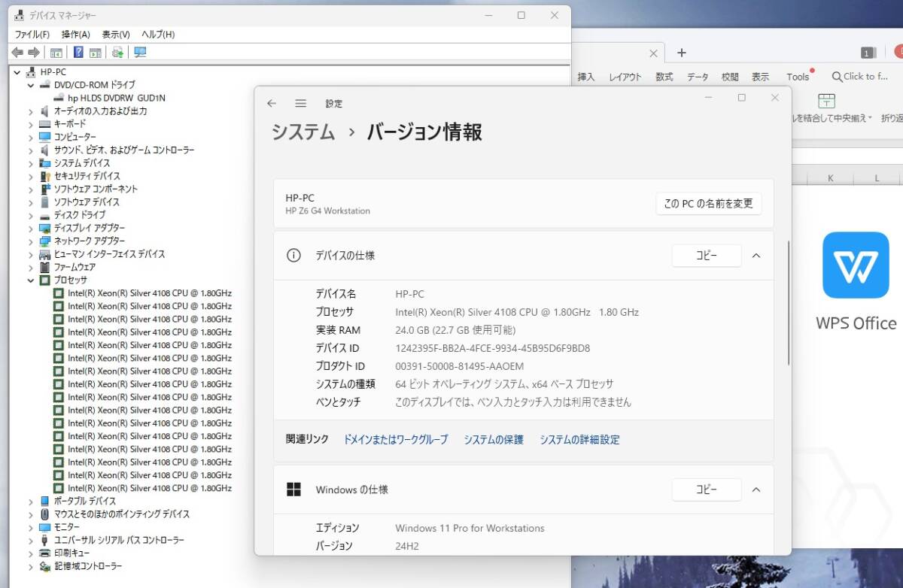Image resolution: width=903 pixels, height=588 pixels.
Task: Click the システム デバイス folder icon
Action: (45, 163)
